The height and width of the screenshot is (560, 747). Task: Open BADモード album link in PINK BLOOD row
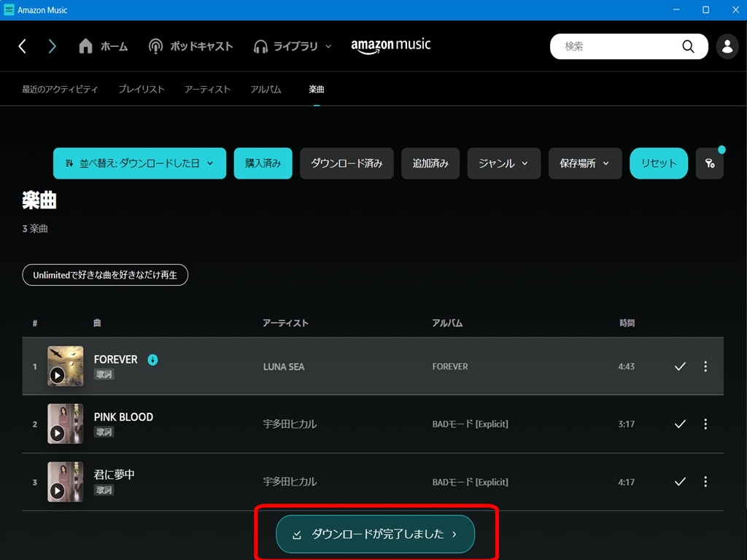point(471,424)
